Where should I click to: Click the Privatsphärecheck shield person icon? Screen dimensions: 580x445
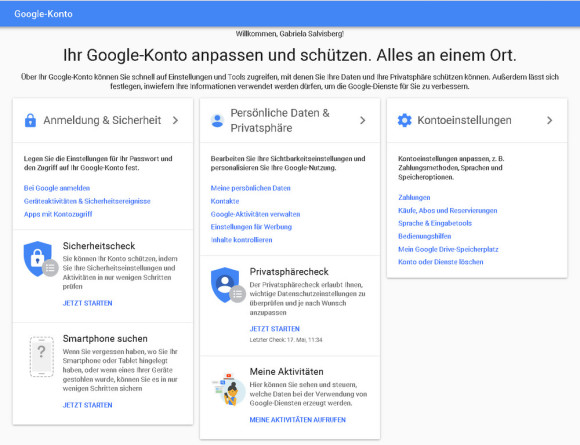tap(227, 285)
